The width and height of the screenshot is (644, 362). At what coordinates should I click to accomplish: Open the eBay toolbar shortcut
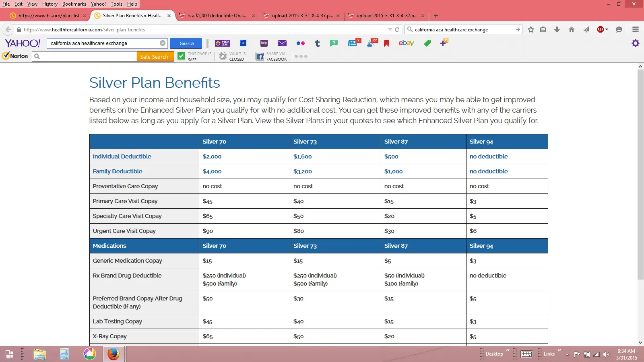pos(406,43)
